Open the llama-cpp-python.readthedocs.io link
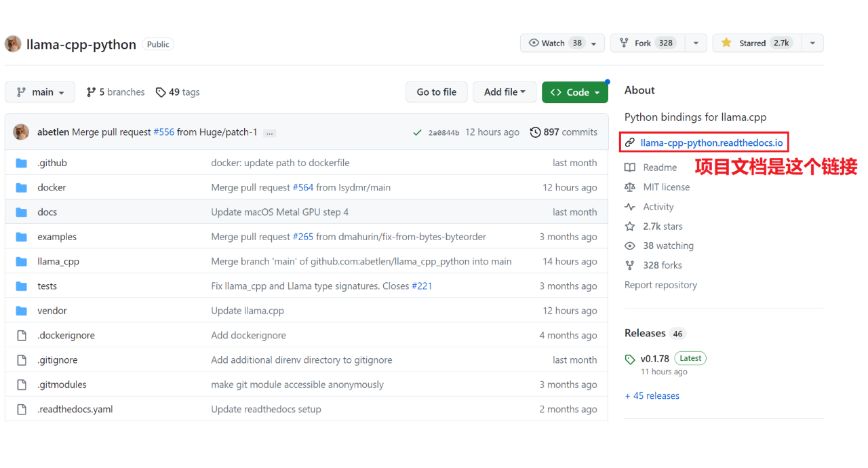Viewport: 868px width, 468px height. click(711, 143)
